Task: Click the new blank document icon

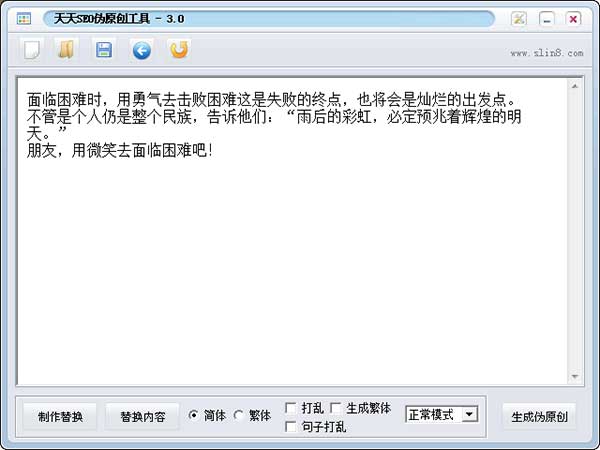Action: (x=32, y=50)
